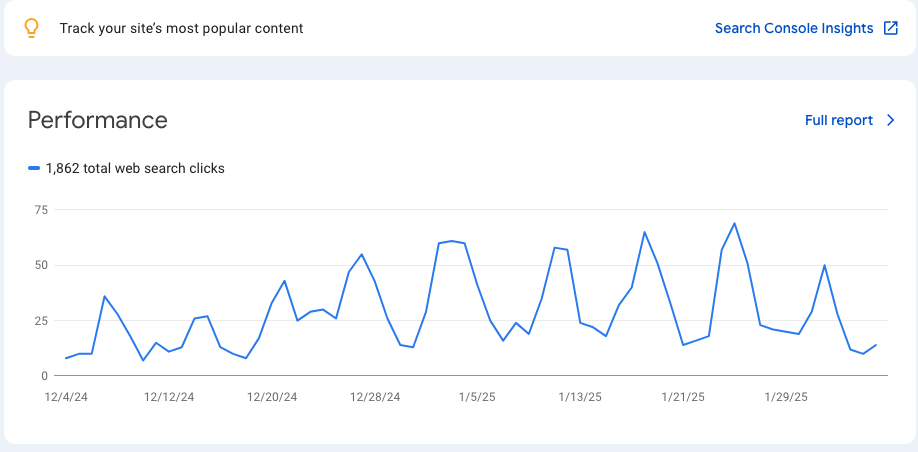This screenshot has width=918, height=452.
Task: Click the external-link icon beside Search Console Insights
Action: tap(890, 28)
